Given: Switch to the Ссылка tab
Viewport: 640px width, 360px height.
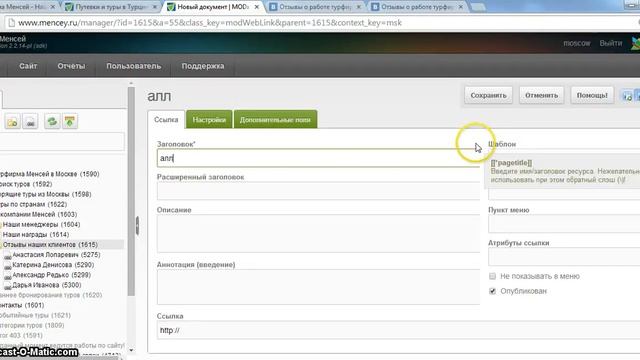Looking at the screenshot, I should pos(166,120).
